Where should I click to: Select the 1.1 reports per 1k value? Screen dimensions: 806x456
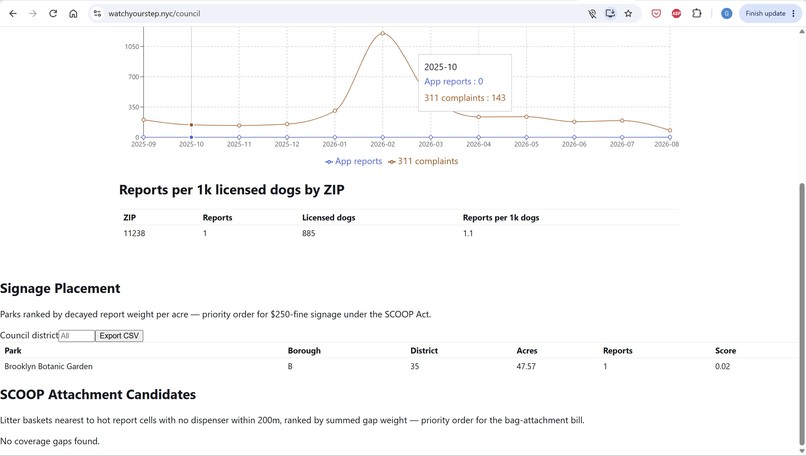[468, 233]
